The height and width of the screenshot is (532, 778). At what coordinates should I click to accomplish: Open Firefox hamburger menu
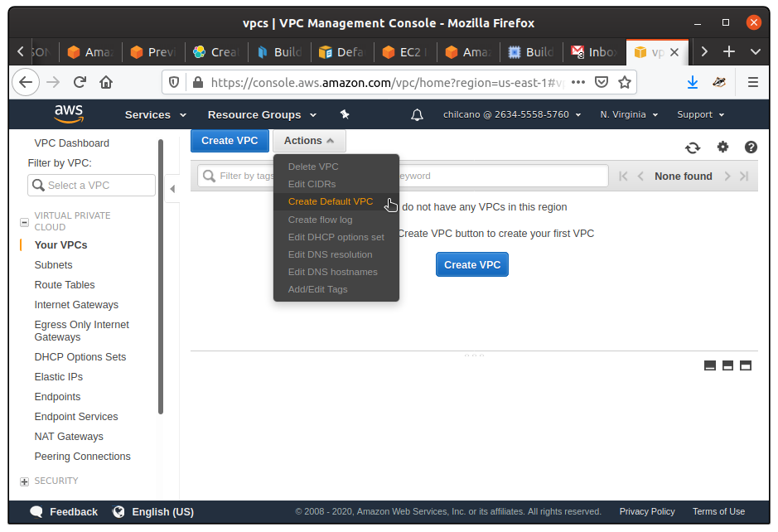[752, 82]
